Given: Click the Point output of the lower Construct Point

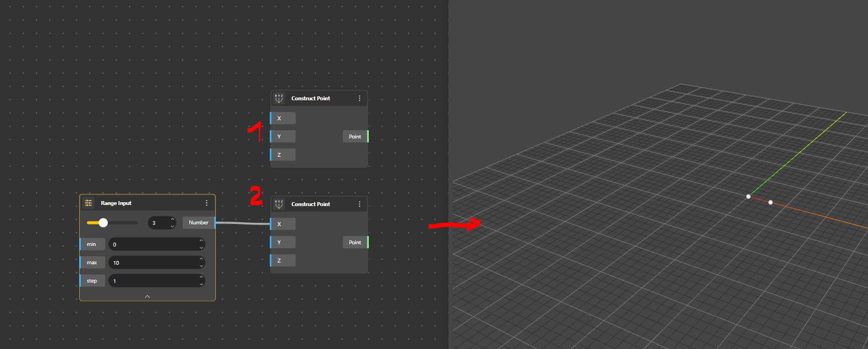Looking at the screenshot, I should coord(355,242).
